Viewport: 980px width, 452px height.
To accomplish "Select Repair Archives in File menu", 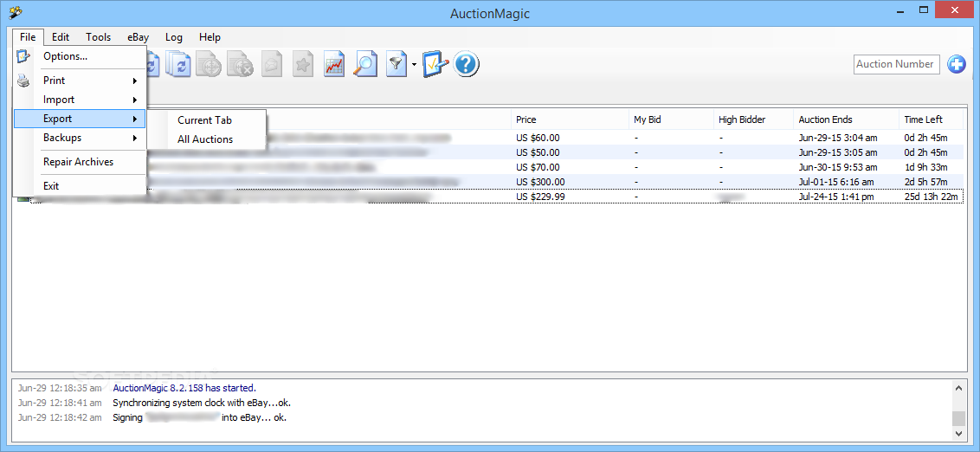I will click(x=80, y=162).
